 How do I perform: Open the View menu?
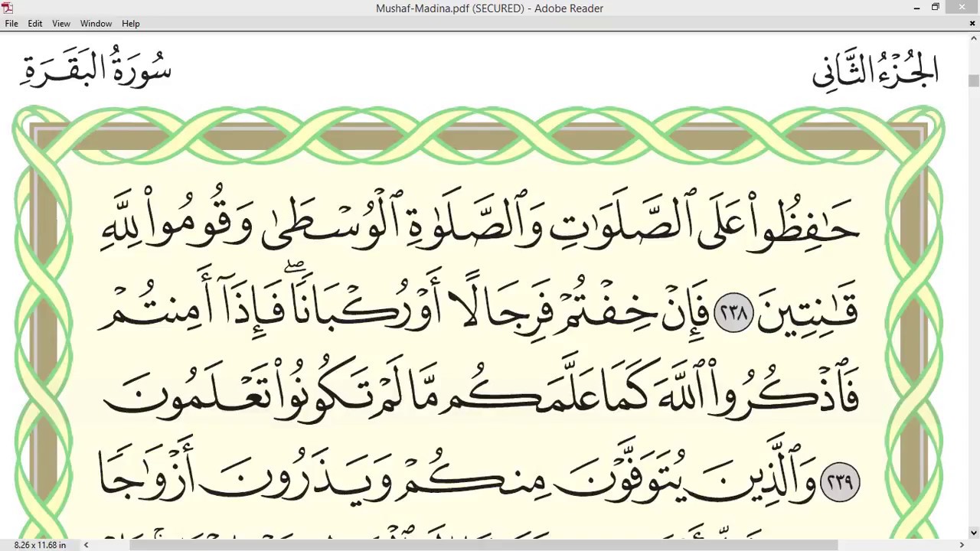(x=61, y=24)
